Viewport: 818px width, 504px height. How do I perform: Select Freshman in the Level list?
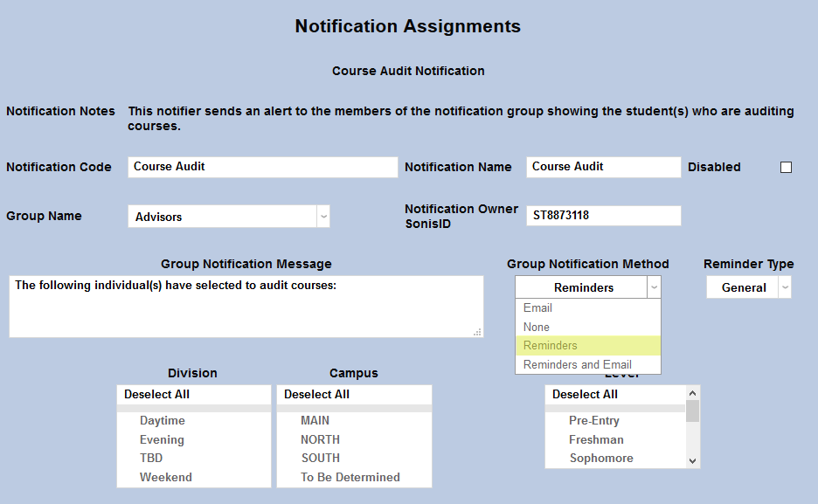(596, 439)
